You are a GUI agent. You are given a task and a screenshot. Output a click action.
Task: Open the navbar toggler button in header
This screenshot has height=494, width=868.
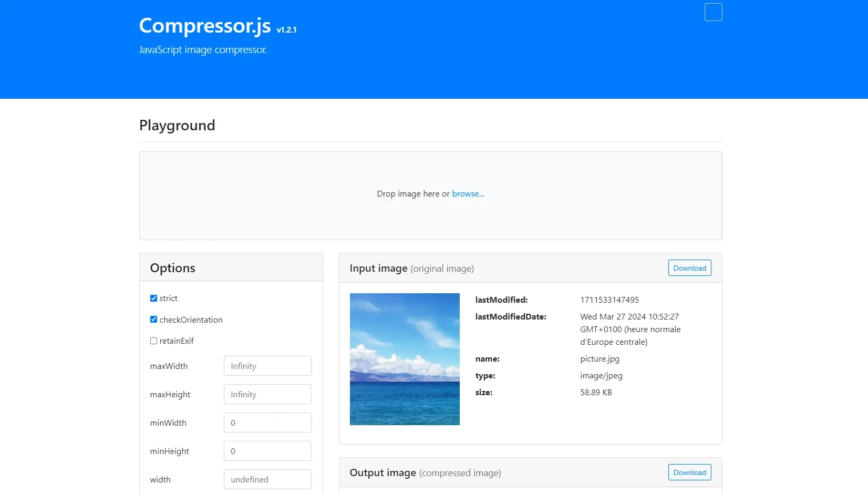pos(713,12)
